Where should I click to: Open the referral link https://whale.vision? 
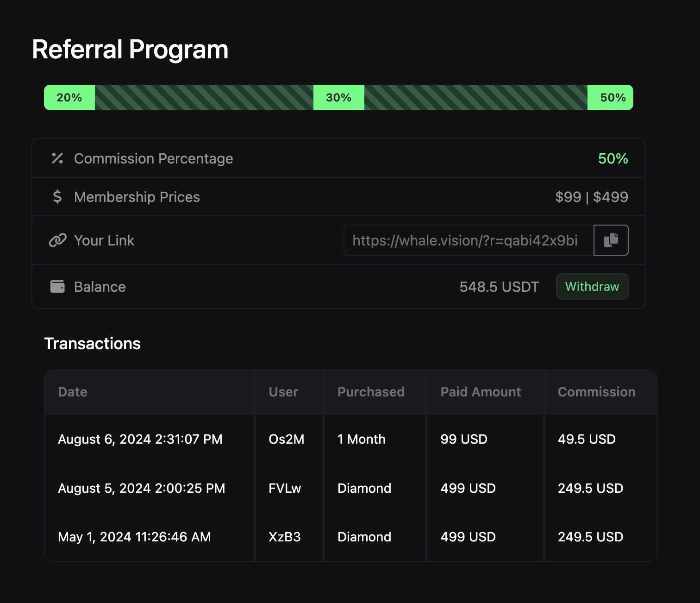tap(465, 240)
